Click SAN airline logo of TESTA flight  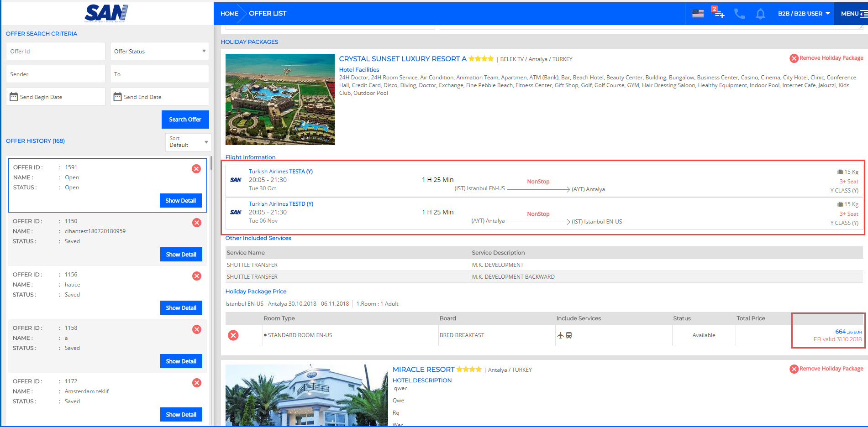(236, 180)
